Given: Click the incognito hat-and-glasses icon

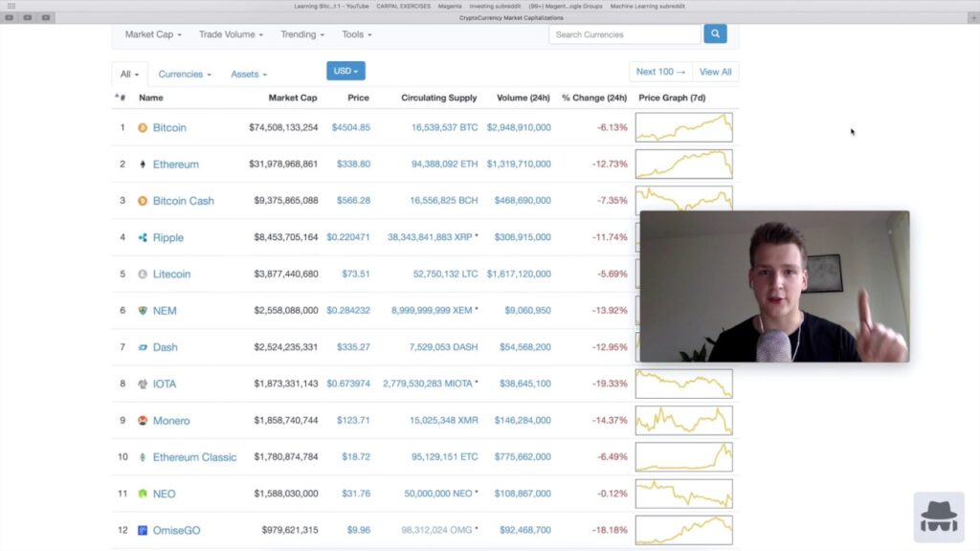Looking at the screenshot, I should [x=939, y=518].
